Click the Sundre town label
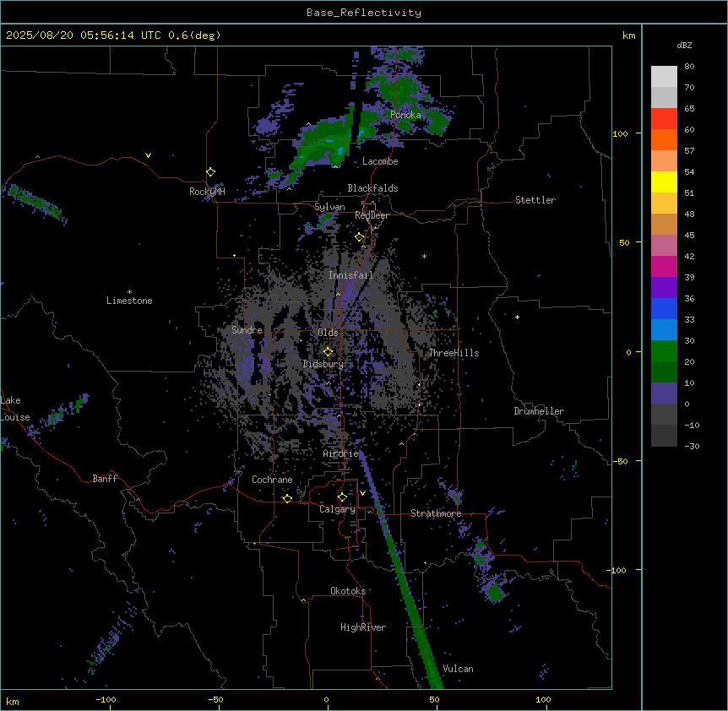 click(x=247, y=330)
